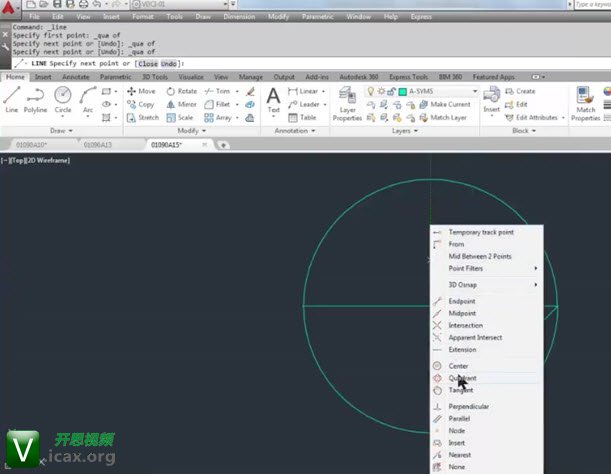Screen dimensions: 611x474
Task: Switch to drawing tab 01090A13
Action: (x=98, y=145)
